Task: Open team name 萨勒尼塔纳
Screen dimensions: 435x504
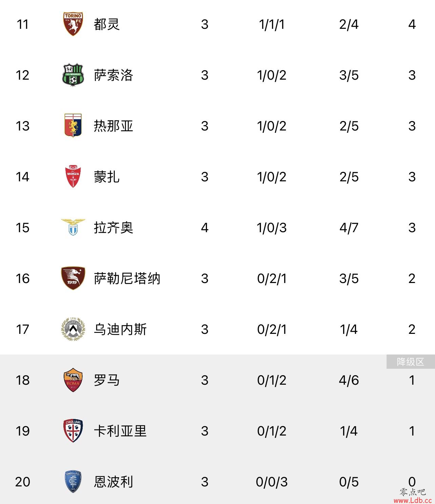Action: 127,279
